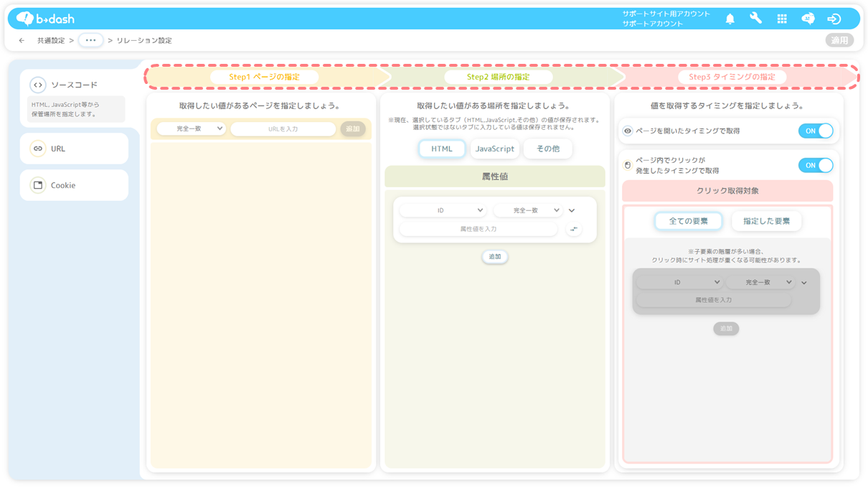This screenshot has width=868, height=488.
Task: Click the mouse icon for click timing
Action: click(628, 165)
